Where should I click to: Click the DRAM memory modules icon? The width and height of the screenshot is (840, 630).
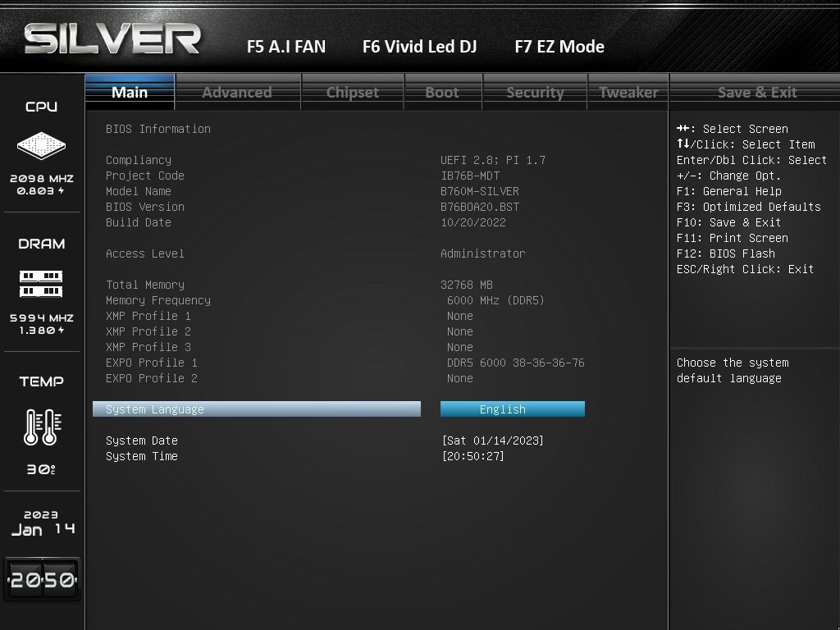[41, 284]
